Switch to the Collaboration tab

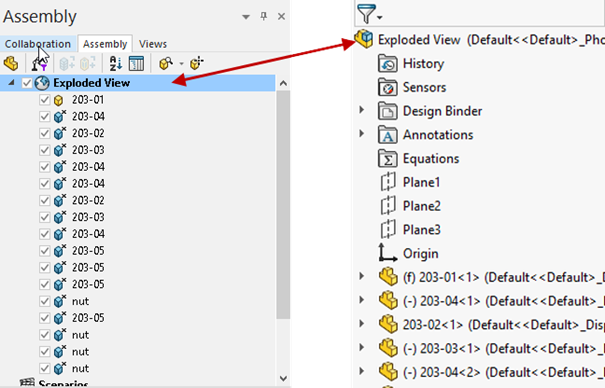point(37,44)
